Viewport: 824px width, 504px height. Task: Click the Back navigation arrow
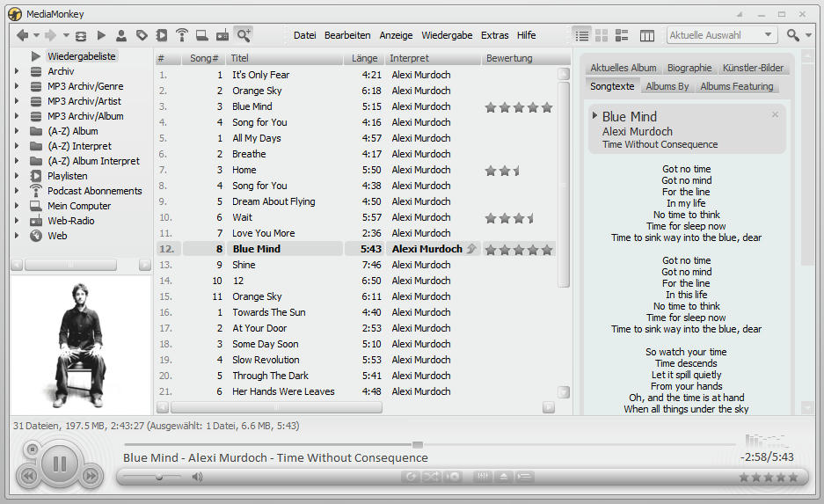point(22,35)
